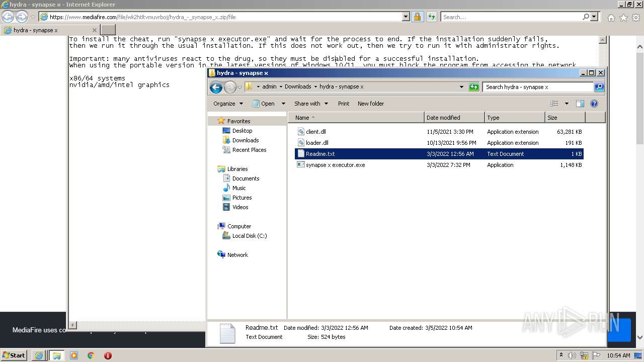
Task: Click the IE security lock icon
Action: click(x=417, y=17)
